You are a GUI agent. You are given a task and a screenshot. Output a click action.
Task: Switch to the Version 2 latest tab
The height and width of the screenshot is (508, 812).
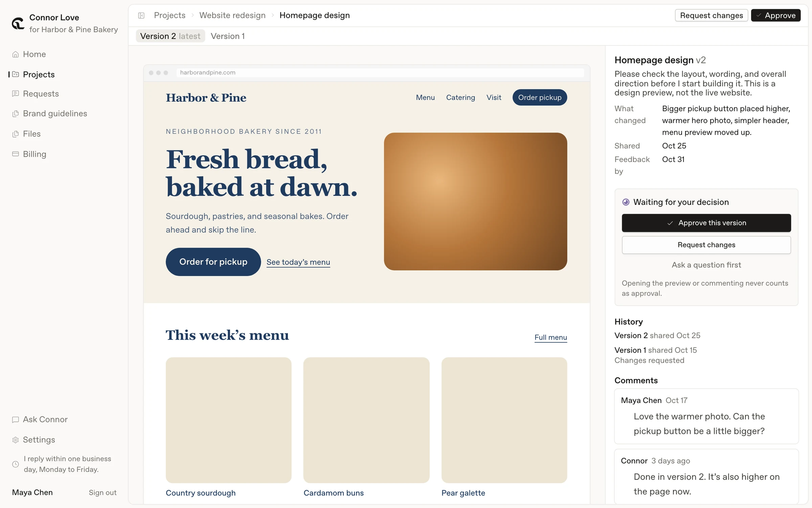point(170,36)
